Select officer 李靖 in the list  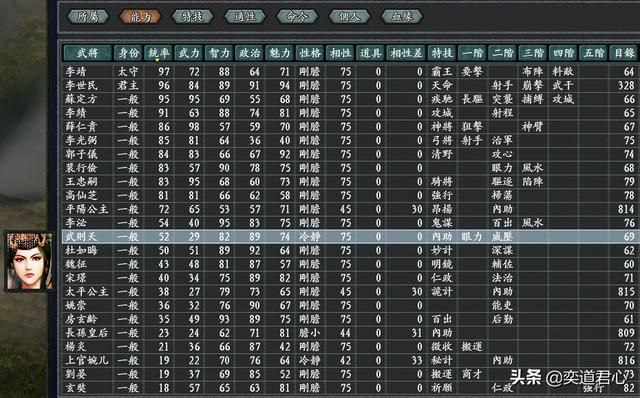point(76,72)
